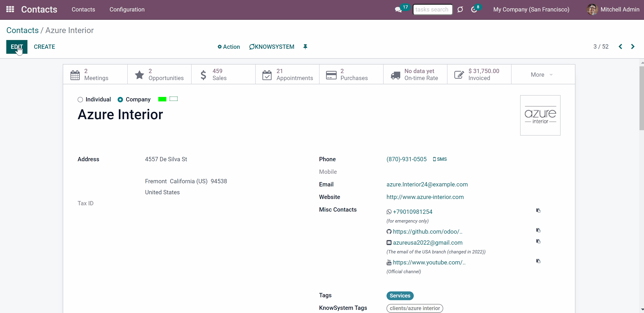This screenshot has height=313, width=644.
Task: Open the 459 Sales stat tab
Action: [223, 74]
